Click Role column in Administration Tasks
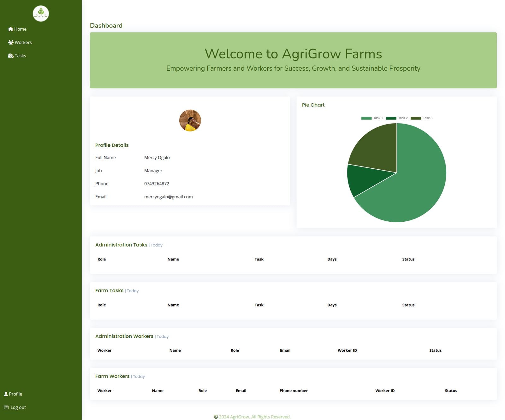505x420 pixels. (x=102, y=260)
